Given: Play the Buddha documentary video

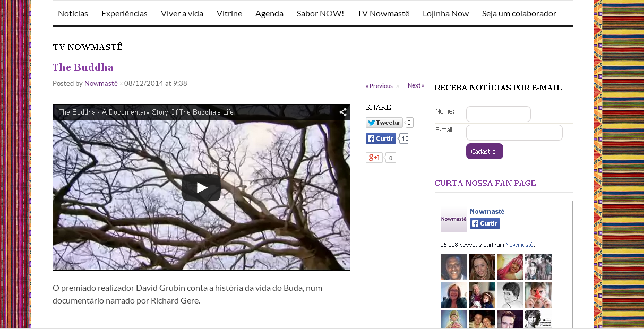Looking at the screenshot, I should coord(201,187).
